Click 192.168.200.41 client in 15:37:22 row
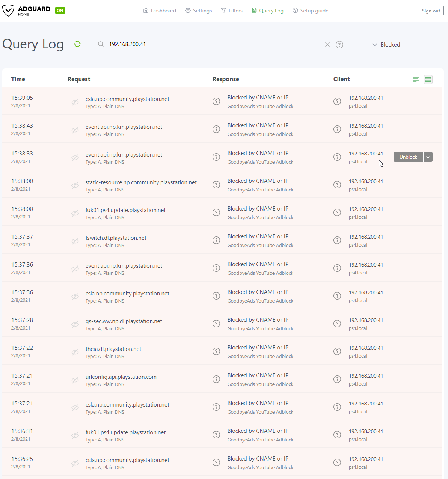 coord(366,348)
